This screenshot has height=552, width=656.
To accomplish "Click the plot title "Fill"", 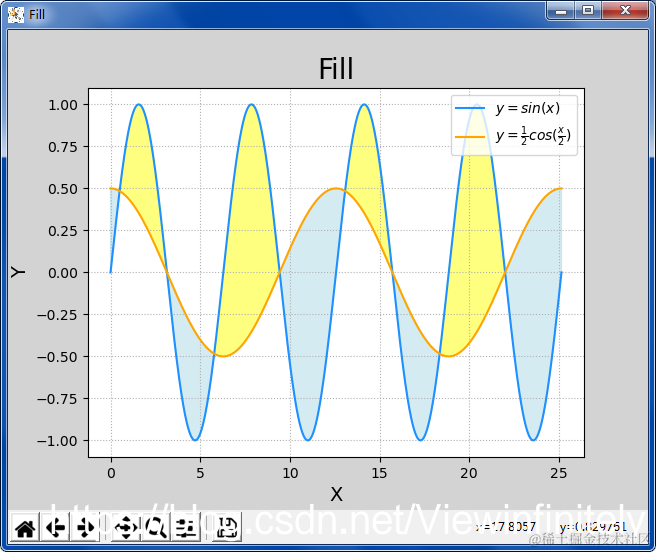I will pos(336,69).
